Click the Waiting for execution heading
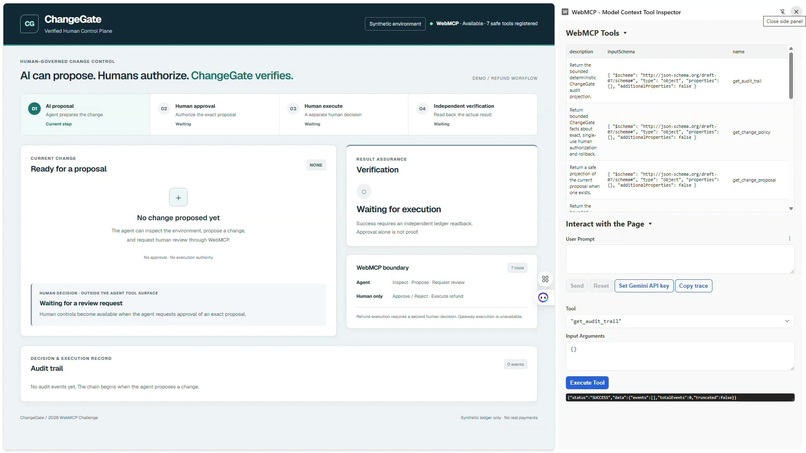The width and height of the screenshot is (806, 453). point(398,209)
